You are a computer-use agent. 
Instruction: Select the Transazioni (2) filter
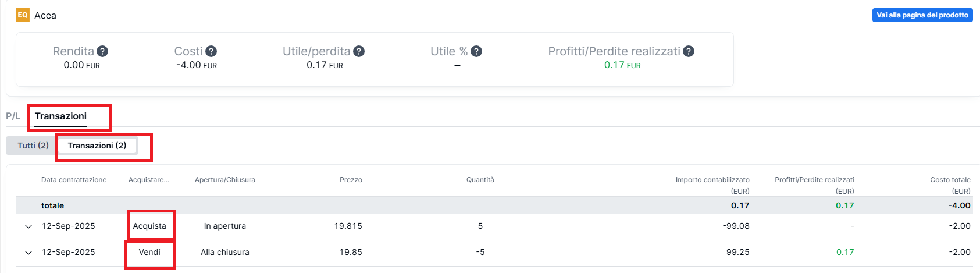[x=97, y=146]
